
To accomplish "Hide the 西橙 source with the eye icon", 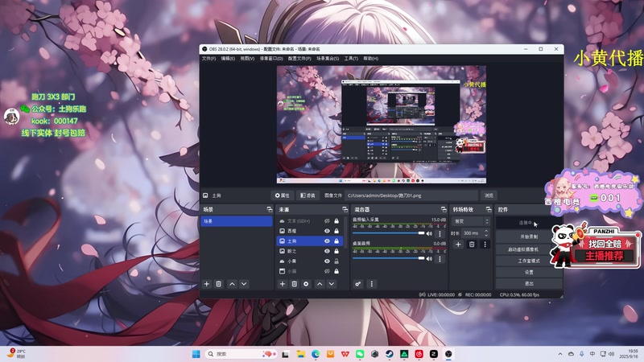I will tap(327, 231).
